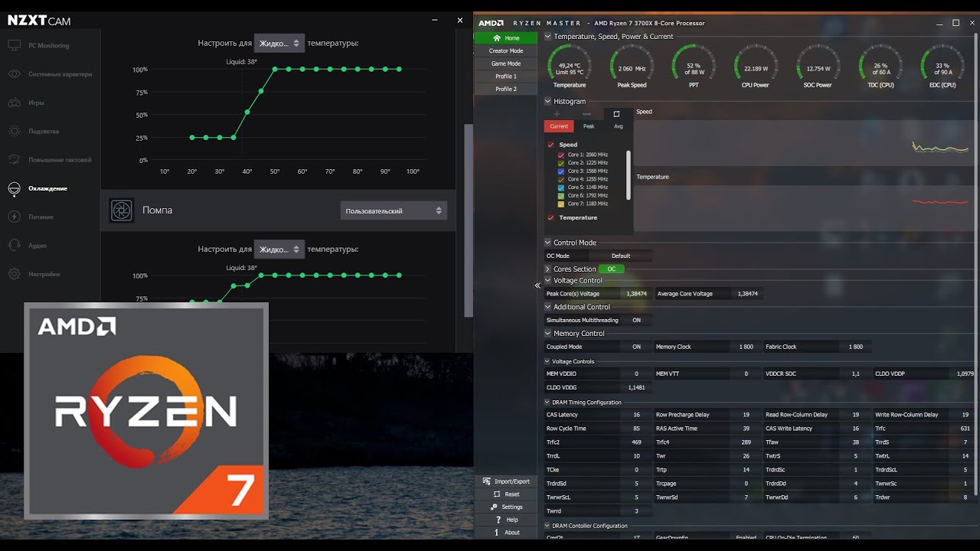Open Помпа mode dropdown Пользовательский
Screen dimensions: 980x551
tap(394, 210)
